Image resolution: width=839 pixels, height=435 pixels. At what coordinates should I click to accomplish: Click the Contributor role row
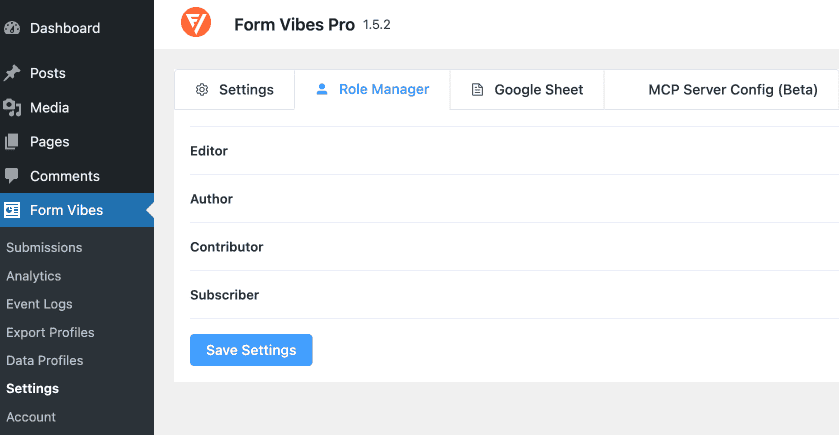[x=514, y=247]
